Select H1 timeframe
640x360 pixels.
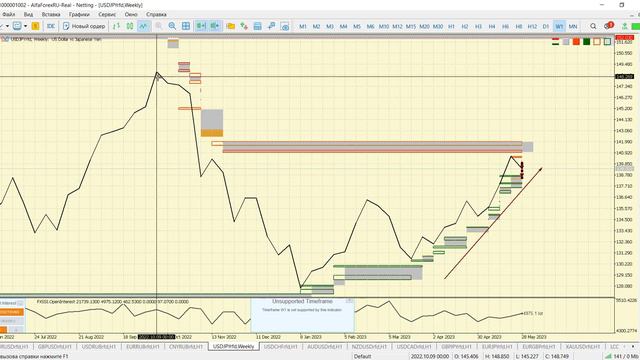451,26
